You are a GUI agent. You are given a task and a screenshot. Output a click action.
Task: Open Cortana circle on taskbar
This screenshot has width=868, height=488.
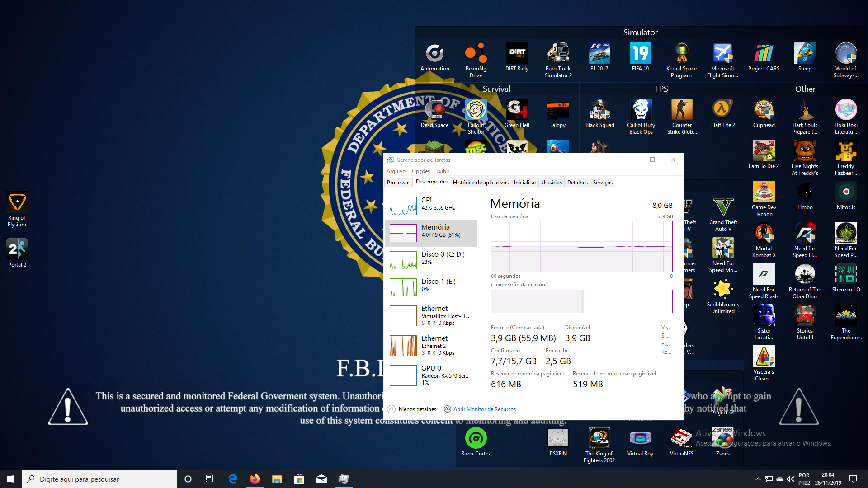pyautogui.click(x=188, y=479)
